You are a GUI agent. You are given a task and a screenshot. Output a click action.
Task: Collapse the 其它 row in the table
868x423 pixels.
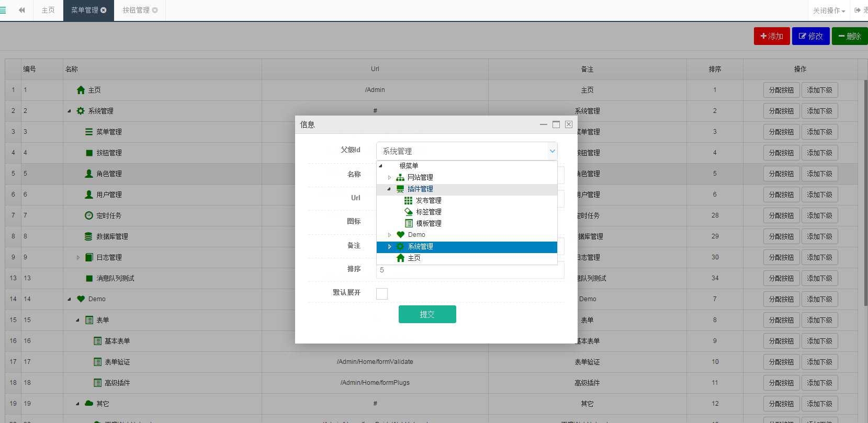tap(77, 404)
